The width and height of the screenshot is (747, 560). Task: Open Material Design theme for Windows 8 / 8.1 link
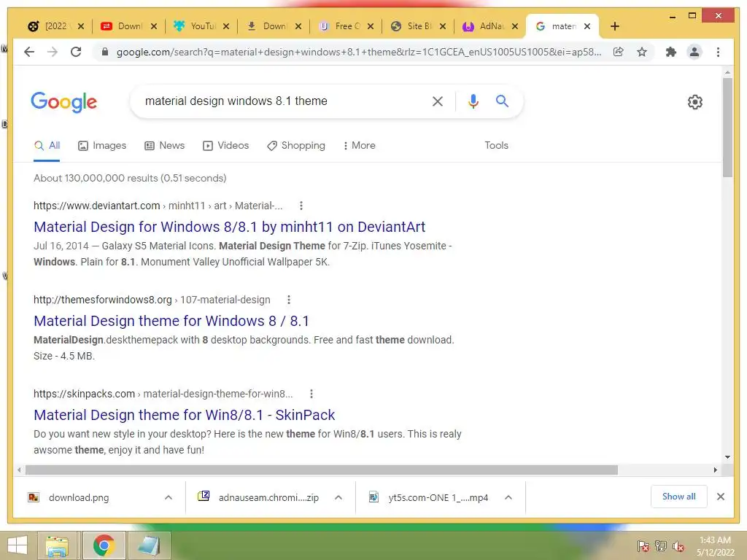click(x=171, y=321)
